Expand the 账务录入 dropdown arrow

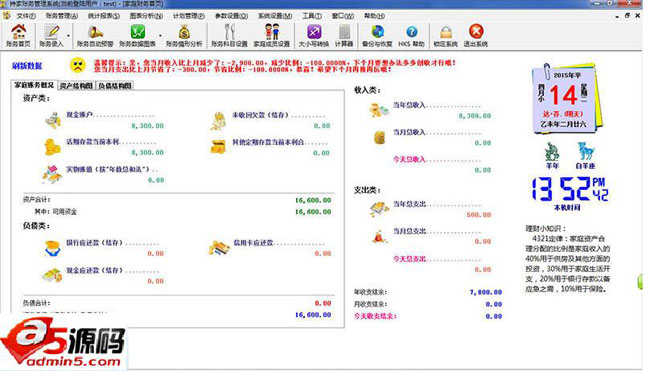tap(68, 36)
